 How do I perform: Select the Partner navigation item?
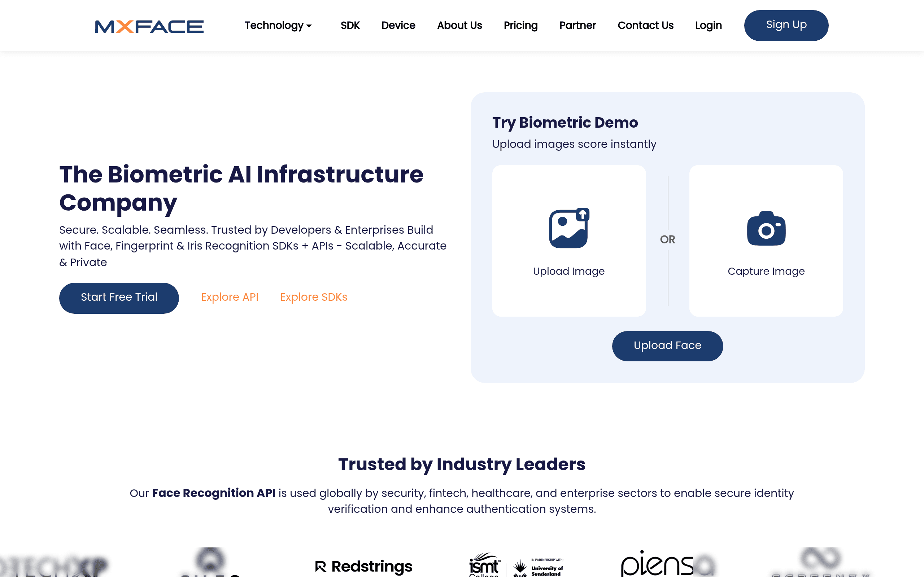click(577, 26)
